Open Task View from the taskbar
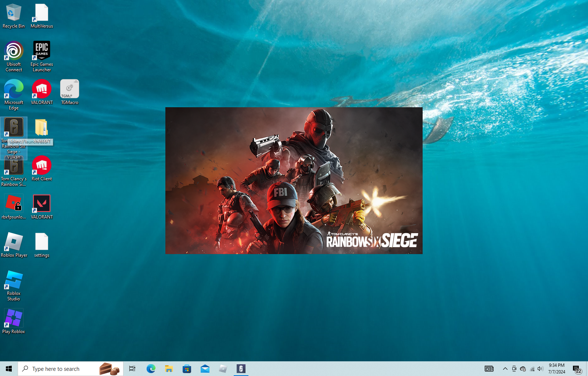Screen dimensions: 588x376 [132, 369]
